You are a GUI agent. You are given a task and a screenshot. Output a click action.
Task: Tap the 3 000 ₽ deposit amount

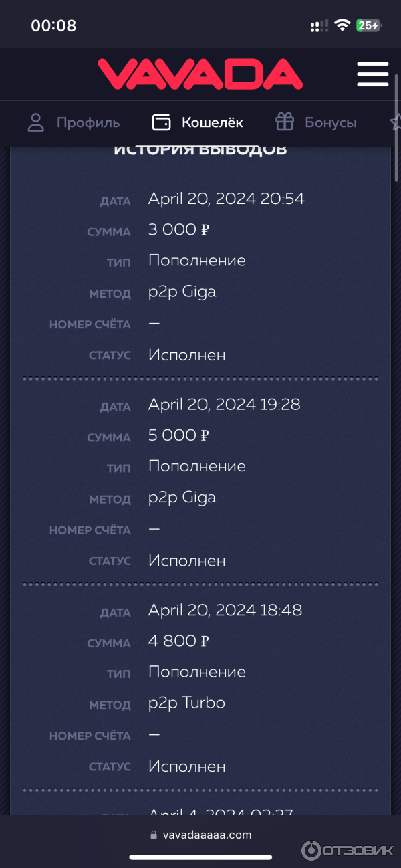click(178, 230)
